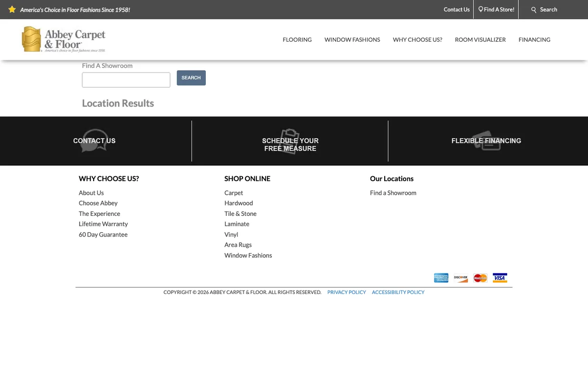Click the blue SEARCH button
Screen dimensions: 588x368
click(191, 78)
